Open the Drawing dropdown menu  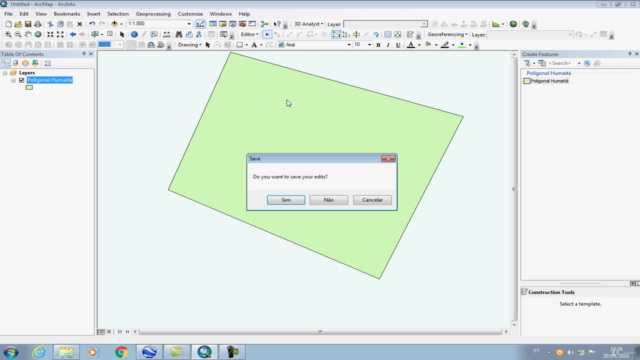point(189,45)
